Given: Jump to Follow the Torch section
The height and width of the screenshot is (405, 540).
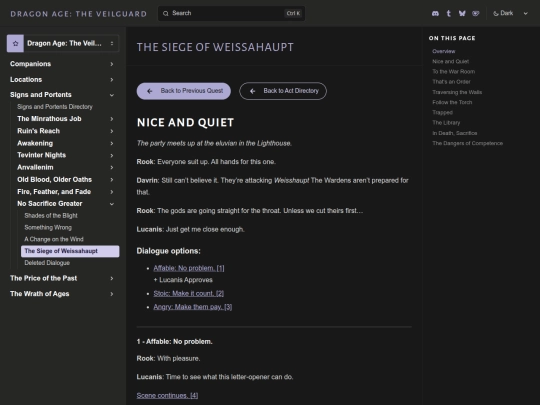Looking at the screenshot, I should coord(452,102).
